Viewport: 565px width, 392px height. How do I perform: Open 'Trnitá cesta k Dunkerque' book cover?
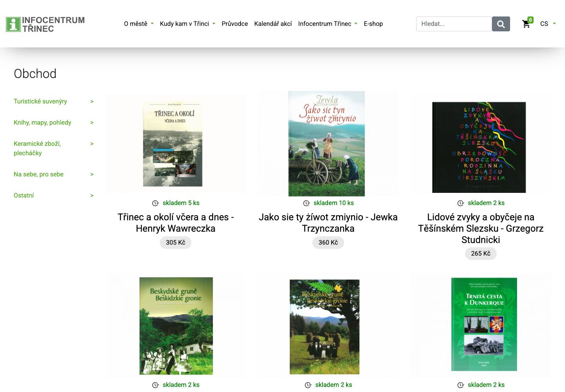(484, 324)
